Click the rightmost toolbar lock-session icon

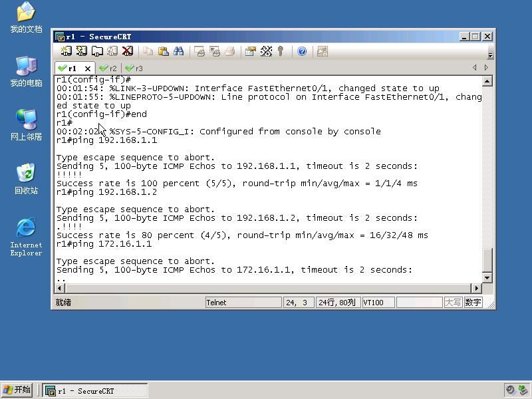pos(322,51)
